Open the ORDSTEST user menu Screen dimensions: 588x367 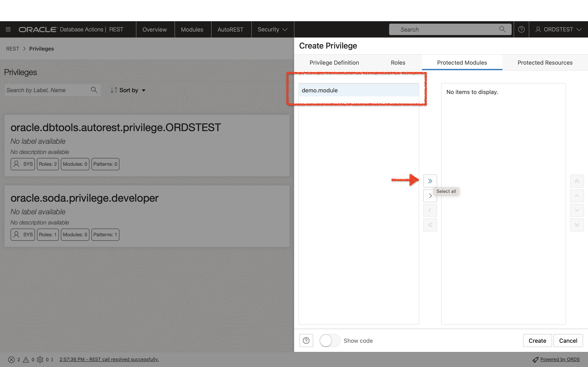click(x=558, y=29)
